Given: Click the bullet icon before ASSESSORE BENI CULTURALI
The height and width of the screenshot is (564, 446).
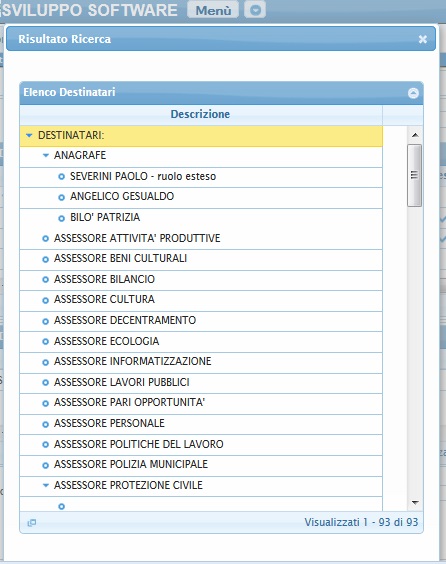Looking at the screenshot, I should 45,259.
